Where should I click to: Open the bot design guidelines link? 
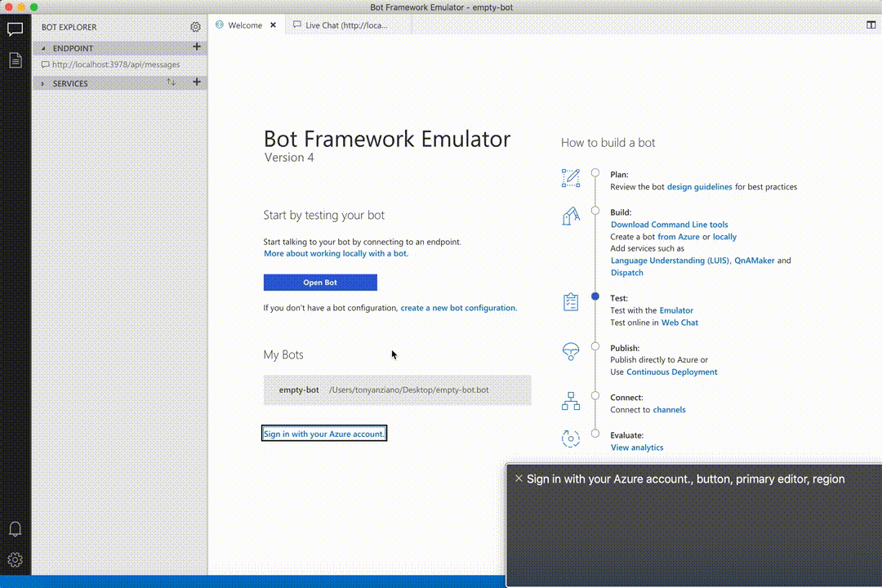pyautogui.click(x=698, y=186)
